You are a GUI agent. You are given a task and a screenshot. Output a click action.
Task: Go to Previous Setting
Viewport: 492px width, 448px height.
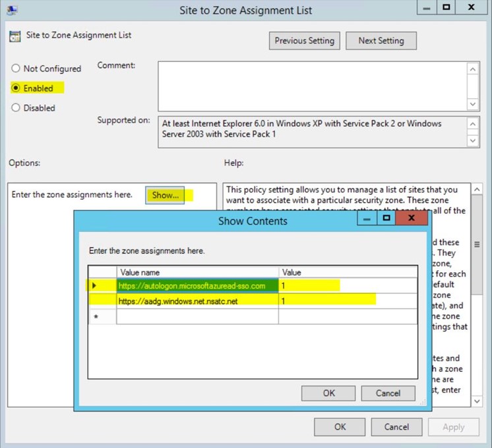tap(304, 41)
